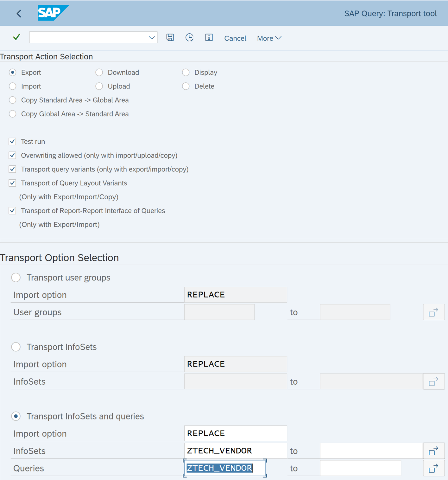Viewport: 448px width, 480px height.
Task: Uncheck the Test run checkbox
Action: [13, 142]
